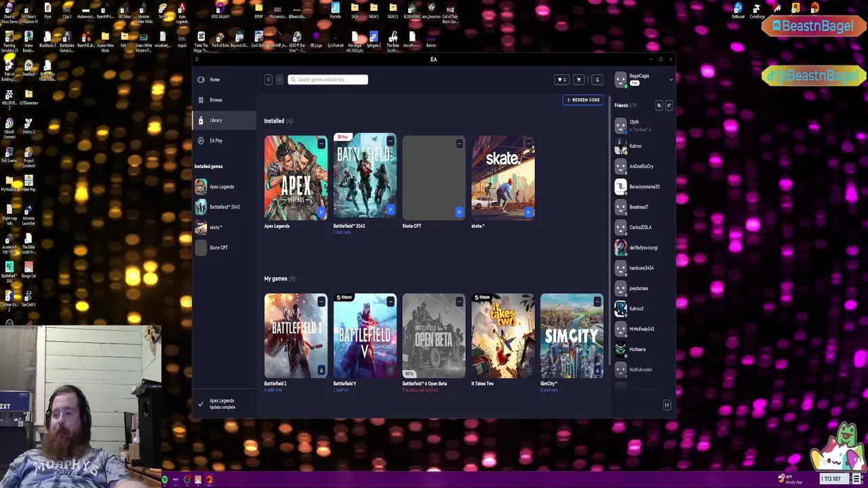Open It Takes Two cover art
The image size is (868, 488).
point(502,335)
